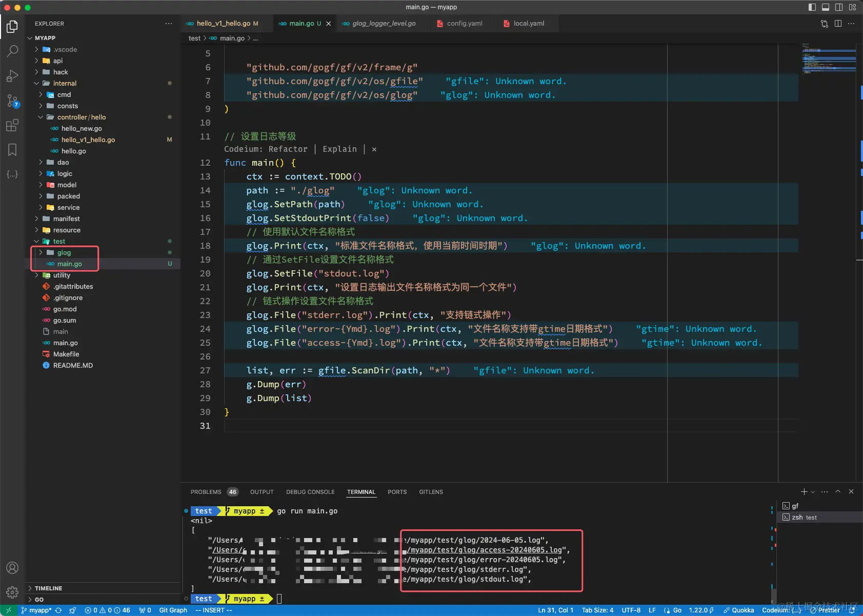
Task: Click the Git Graph status bar button
Action: click(173, 610)
